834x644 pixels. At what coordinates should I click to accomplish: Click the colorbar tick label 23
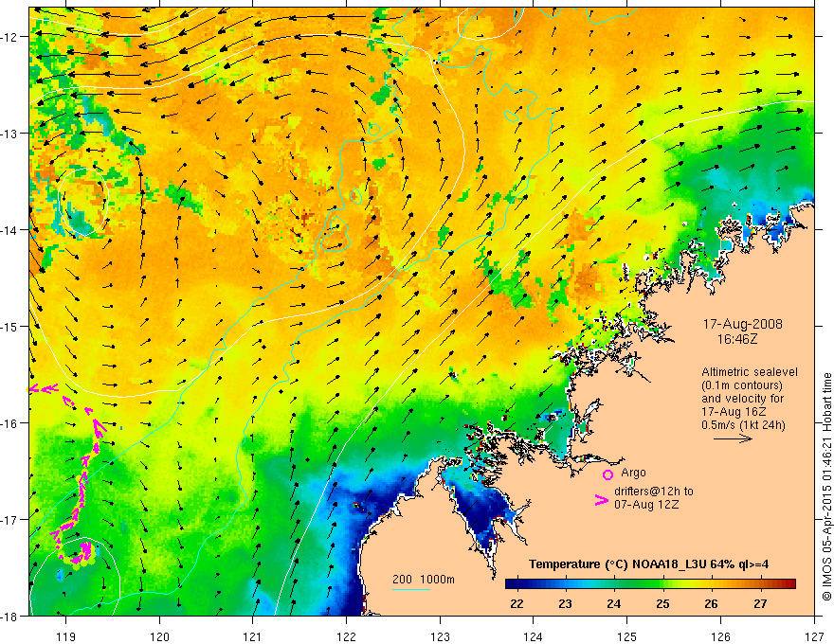tap(565, 603)
